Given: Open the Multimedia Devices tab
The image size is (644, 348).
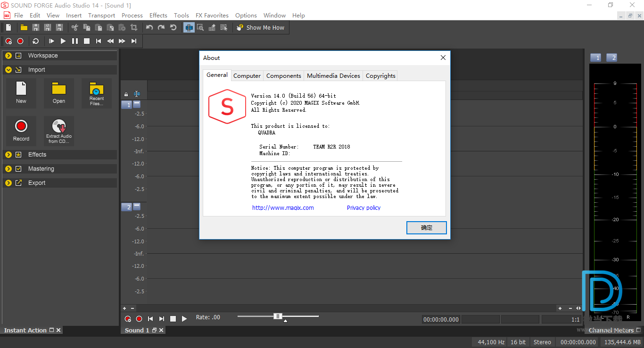Looking at the screenshot, I should coord(333,75).
